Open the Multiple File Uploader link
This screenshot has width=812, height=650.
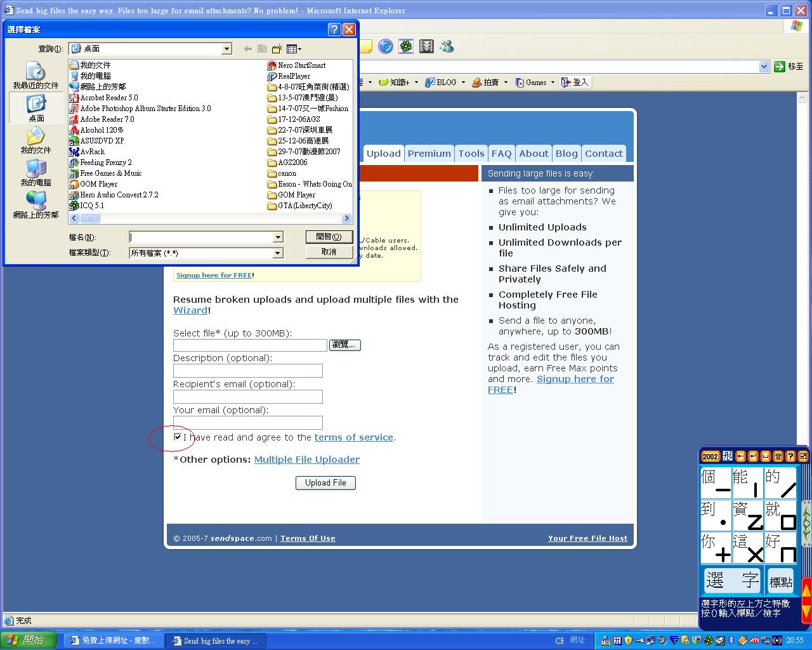click(307, 460)
